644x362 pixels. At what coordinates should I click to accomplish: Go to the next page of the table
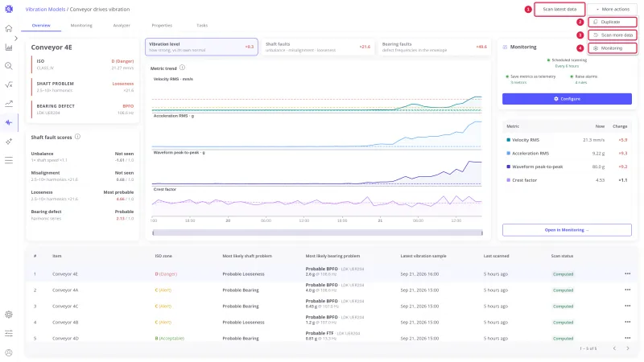coord(628,348)
